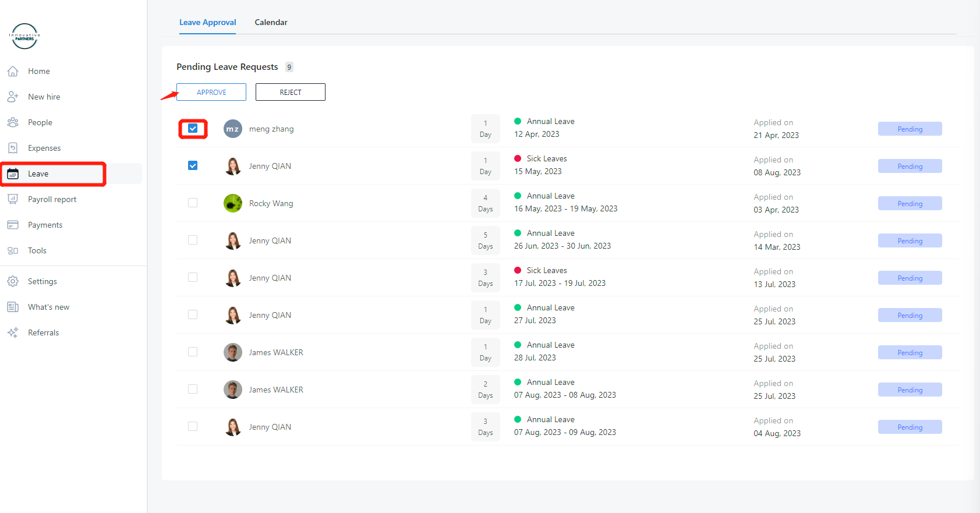Open What's new in the sidebar

pos(48,307)
